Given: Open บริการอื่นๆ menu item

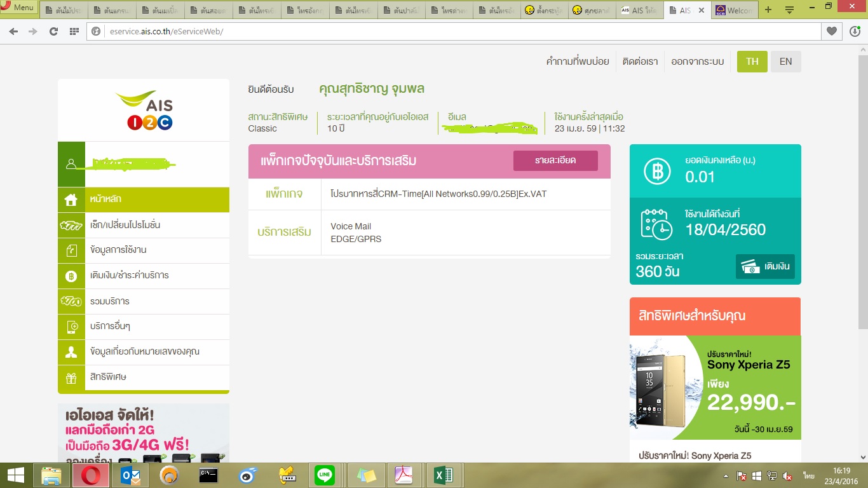Looking at the screenshot, I should pos(144,327).
